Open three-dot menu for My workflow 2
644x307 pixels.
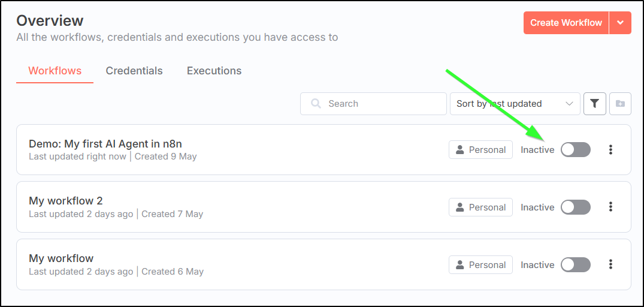(x=610, y=207)
